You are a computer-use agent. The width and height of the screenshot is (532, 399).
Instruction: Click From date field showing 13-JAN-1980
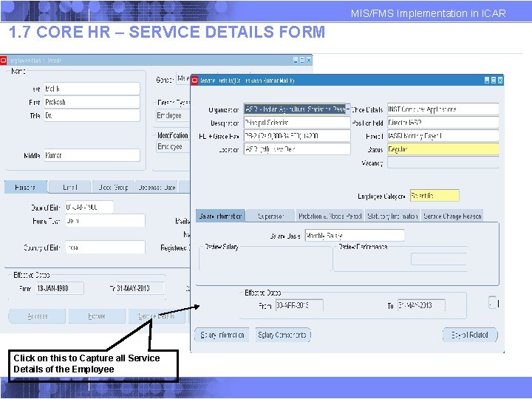tap(60, 288)
